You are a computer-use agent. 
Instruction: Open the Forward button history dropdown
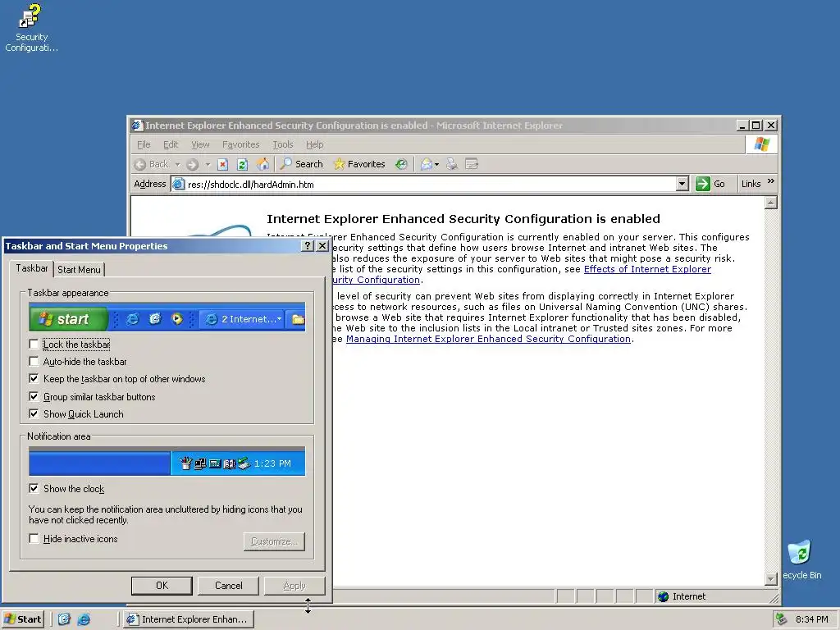(208, 164)
